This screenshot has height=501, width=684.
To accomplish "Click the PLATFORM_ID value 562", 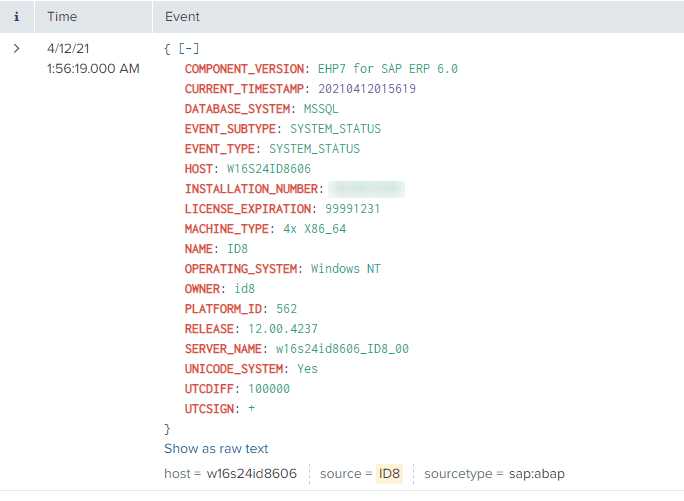I will click(x=286, y=309).
